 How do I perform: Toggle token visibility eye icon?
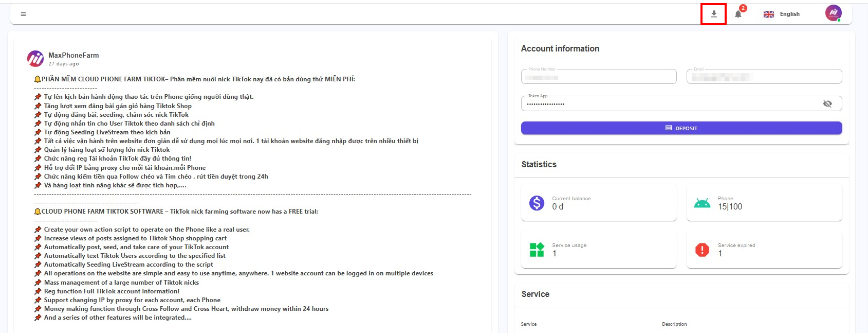coord(827,103)
